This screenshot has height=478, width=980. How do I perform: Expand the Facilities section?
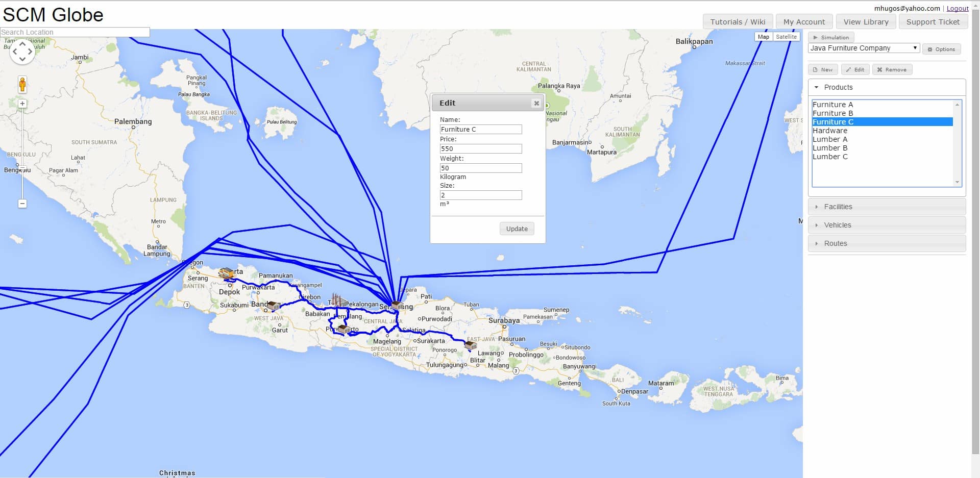point(887,207)
